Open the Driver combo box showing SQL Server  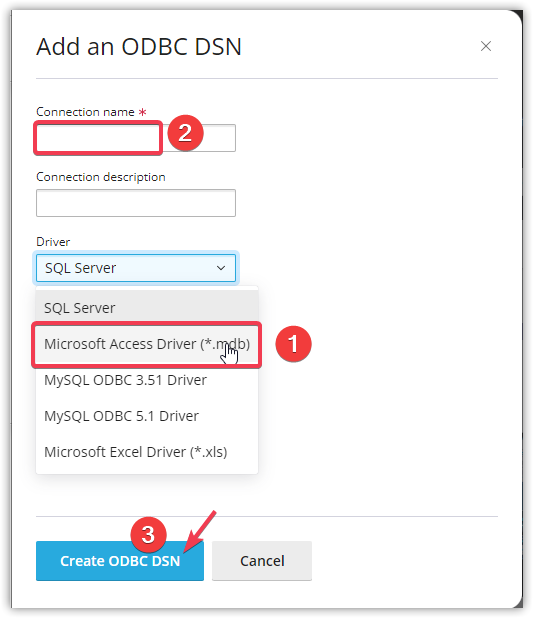pos(136,268)
